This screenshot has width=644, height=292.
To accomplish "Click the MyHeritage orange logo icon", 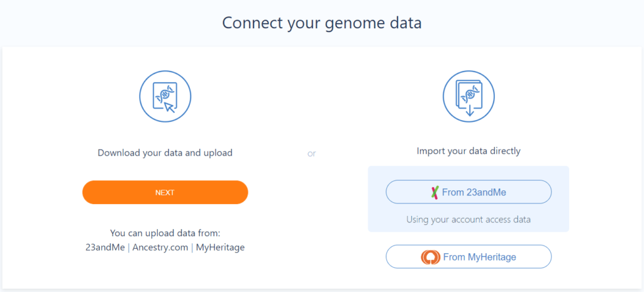I will pos(430,257).
